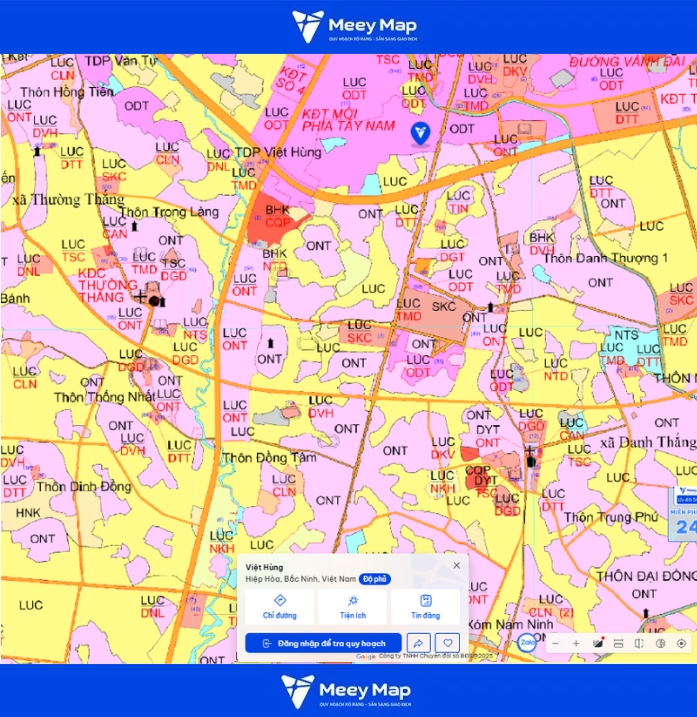Click 'Thôn Danh Thượng 1' label on map

tap(605, 258)
